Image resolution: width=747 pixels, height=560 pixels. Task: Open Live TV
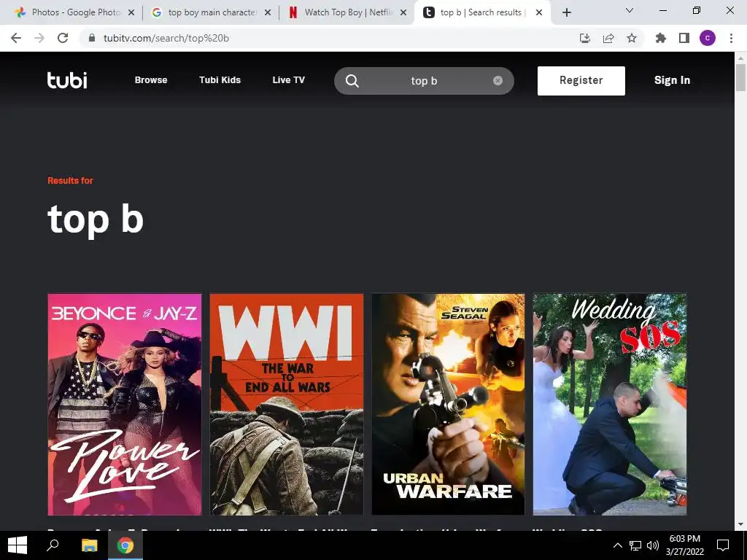[288, 80]
